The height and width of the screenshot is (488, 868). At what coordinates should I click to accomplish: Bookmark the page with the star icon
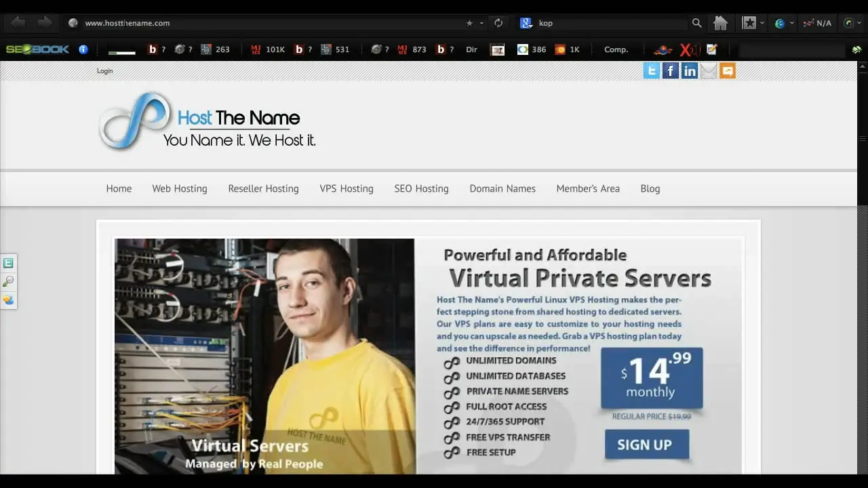click(469, 23)
